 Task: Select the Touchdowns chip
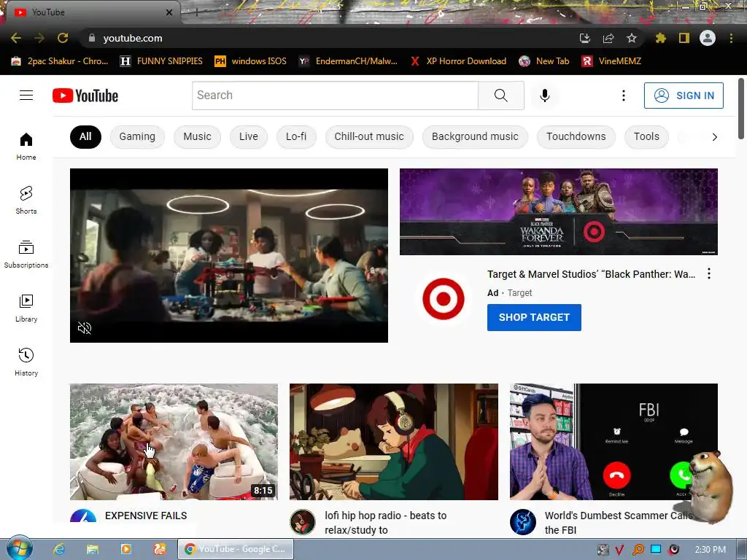(x=576, y=136)
